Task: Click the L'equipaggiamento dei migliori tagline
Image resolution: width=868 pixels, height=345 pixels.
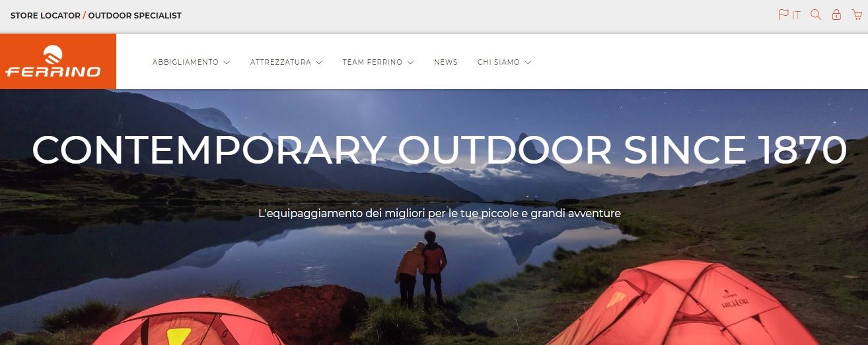Action: [439, 214]
